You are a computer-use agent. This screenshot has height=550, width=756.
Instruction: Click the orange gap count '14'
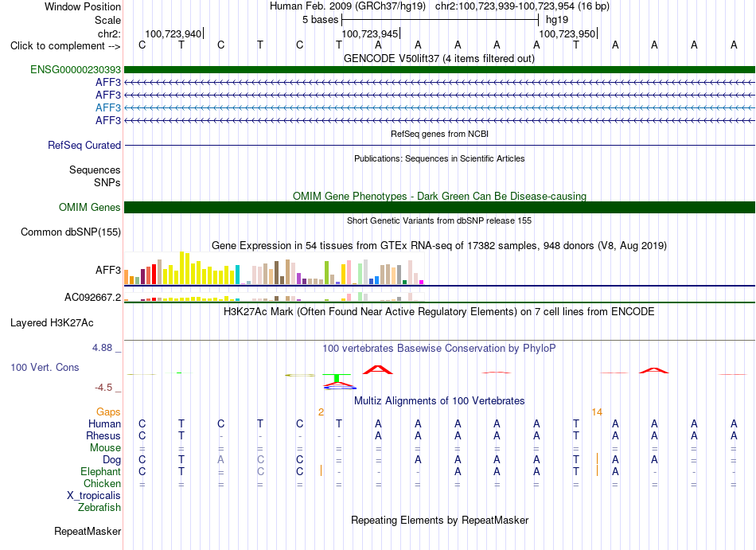pos(597,412)
